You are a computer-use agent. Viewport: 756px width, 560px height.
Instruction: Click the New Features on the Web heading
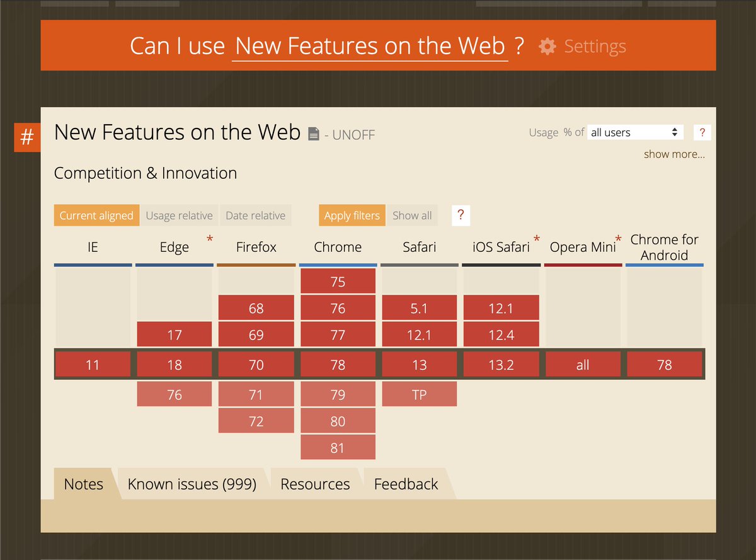click(x=177, y=132)
